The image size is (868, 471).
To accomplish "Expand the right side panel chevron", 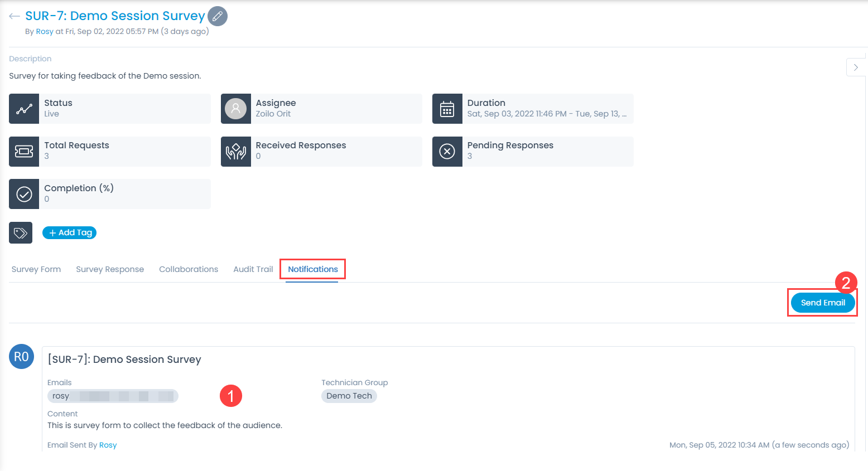I will click(856, 67).
